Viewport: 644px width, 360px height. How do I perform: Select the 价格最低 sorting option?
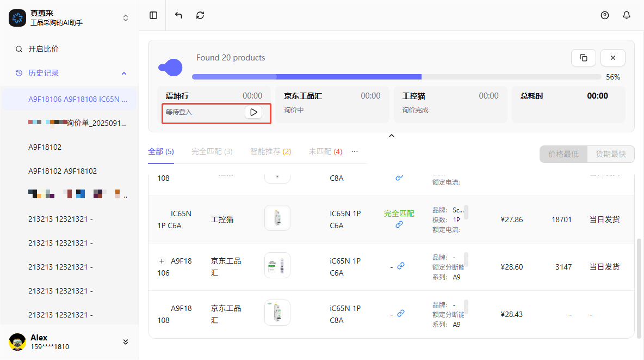coord(563,154)
